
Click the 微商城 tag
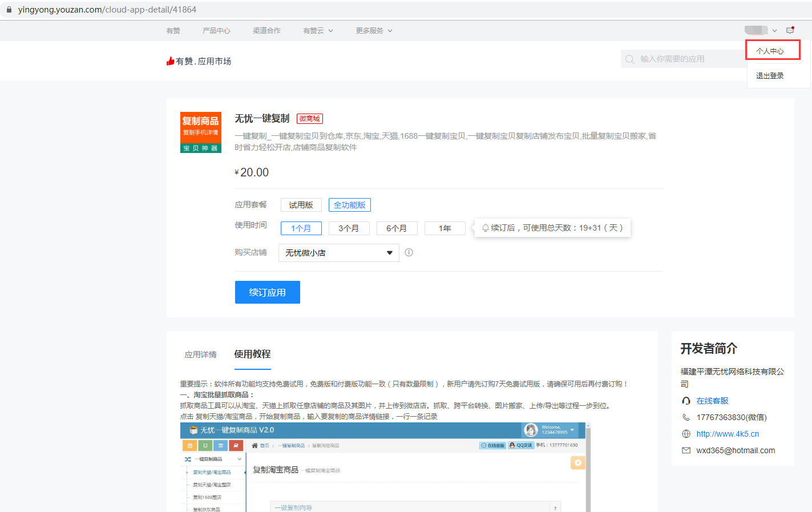(310, 119)
